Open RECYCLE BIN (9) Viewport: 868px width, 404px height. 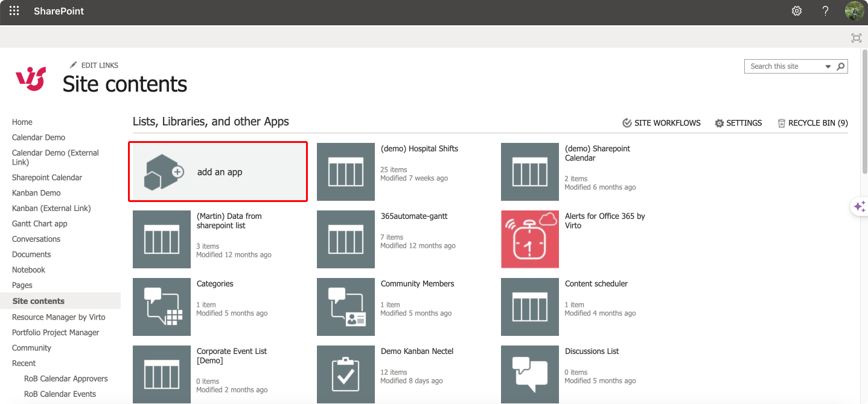coord(812,123)
